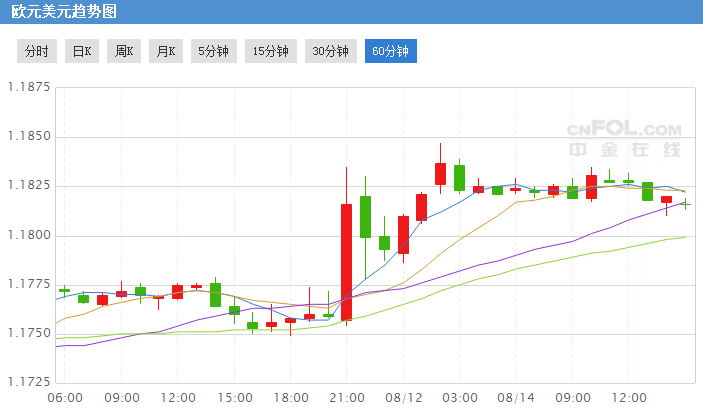Switch to the 30分钟 interval tab
Image resolution: width=703 pixels, height=410 pixels.
(331, 51)
